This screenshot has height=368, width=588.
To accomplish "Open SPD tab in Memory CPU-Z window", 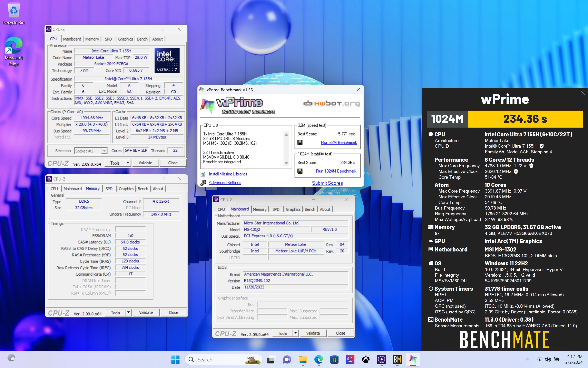I will [109, 189].
